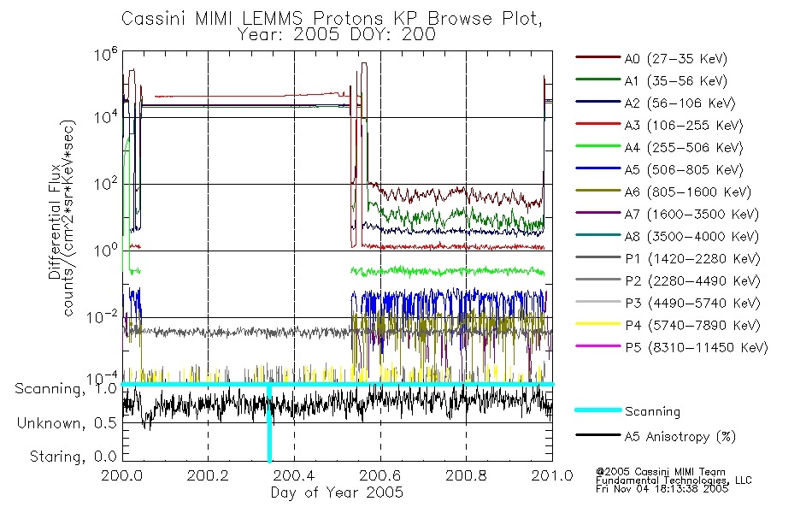Click the A1 (35-56 KeV) legend label
This screenshot has width=812, height=513.
[675, 81]
